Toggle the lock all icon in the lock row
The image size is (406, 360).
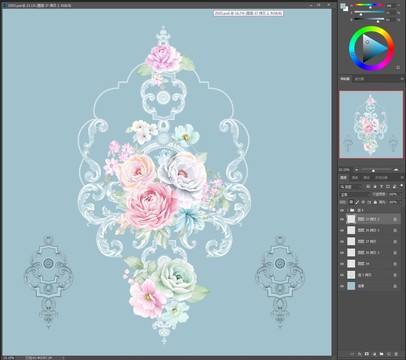click(375, 202)
